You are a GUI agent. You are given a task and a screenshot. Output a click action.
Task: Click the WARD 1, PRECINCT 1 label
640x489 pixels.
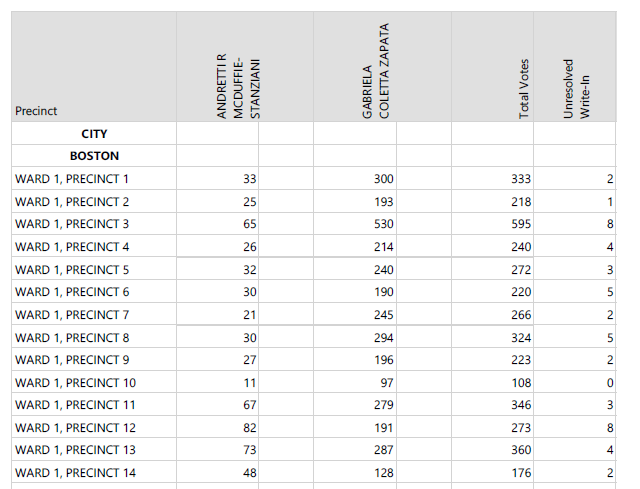pyautogui.click(x=72, y=179)
